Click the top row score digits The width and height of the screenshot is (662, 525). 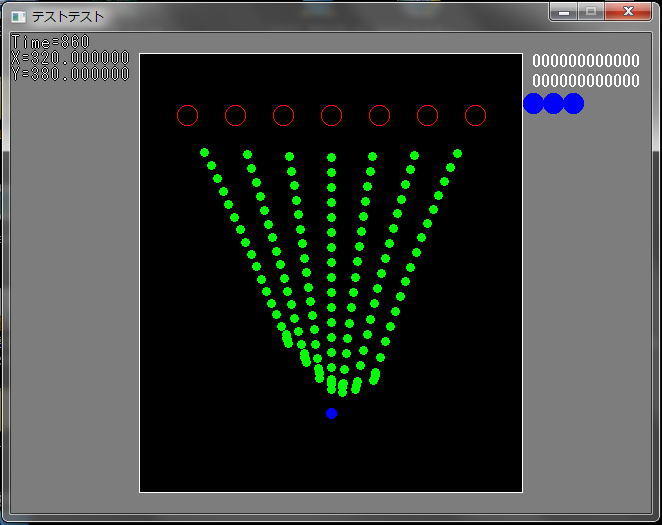[585, 61]
